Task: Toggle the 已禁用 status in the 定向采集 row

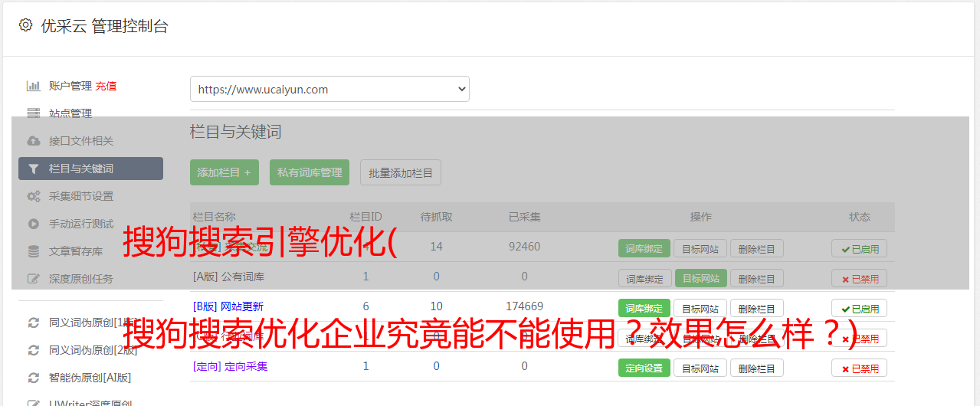Action: click(x=859, y=368)
